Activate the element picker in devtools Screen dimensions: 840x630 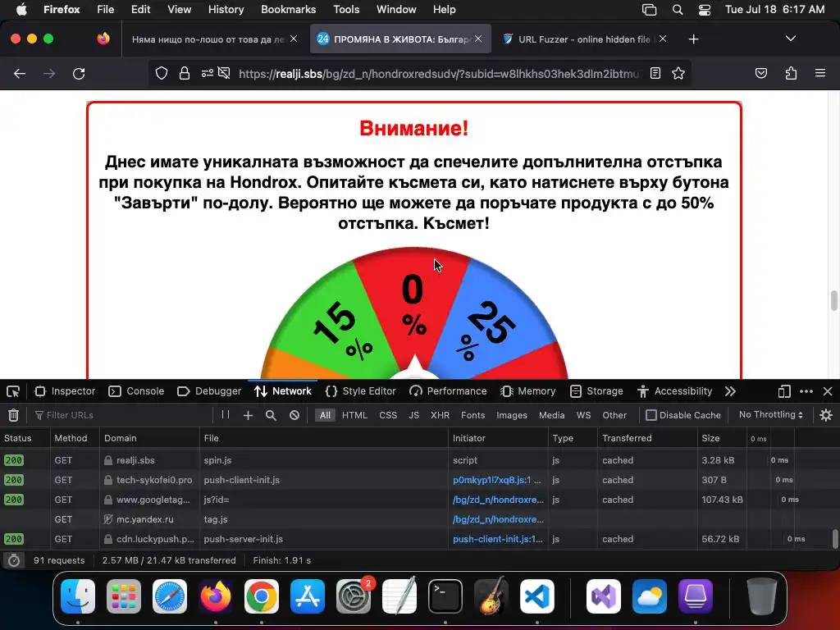click(13, 391)
